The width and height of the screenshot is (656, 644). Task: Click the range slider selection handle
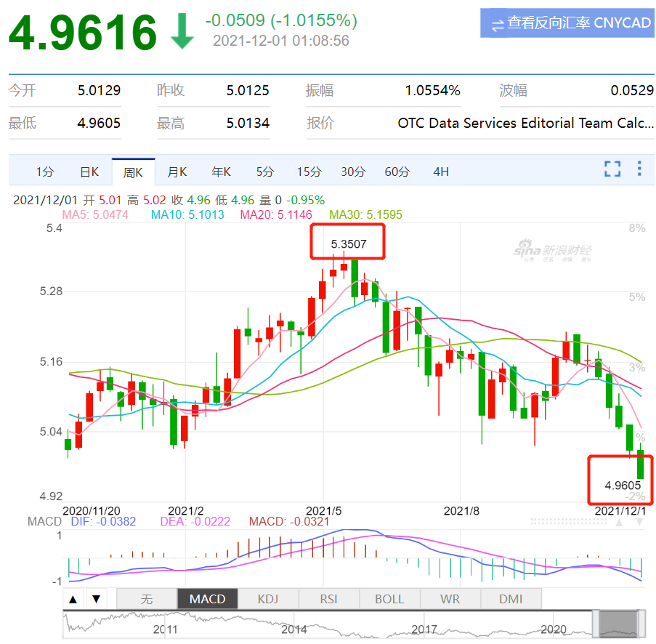click(617, 624)
